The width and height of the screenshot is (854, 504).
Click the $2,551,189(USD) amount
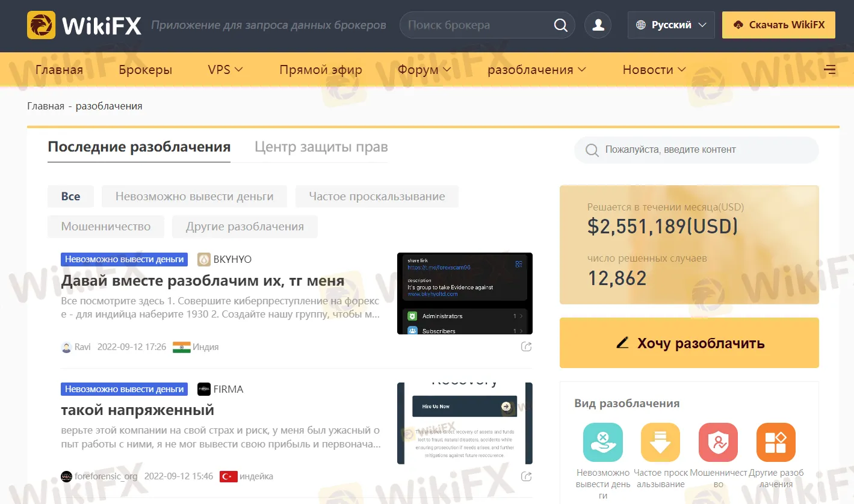point(663,226)
